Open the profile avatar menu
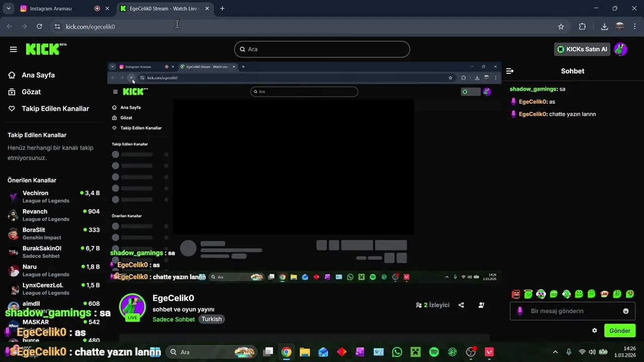 pyautogui.click(x=620, y=49)
